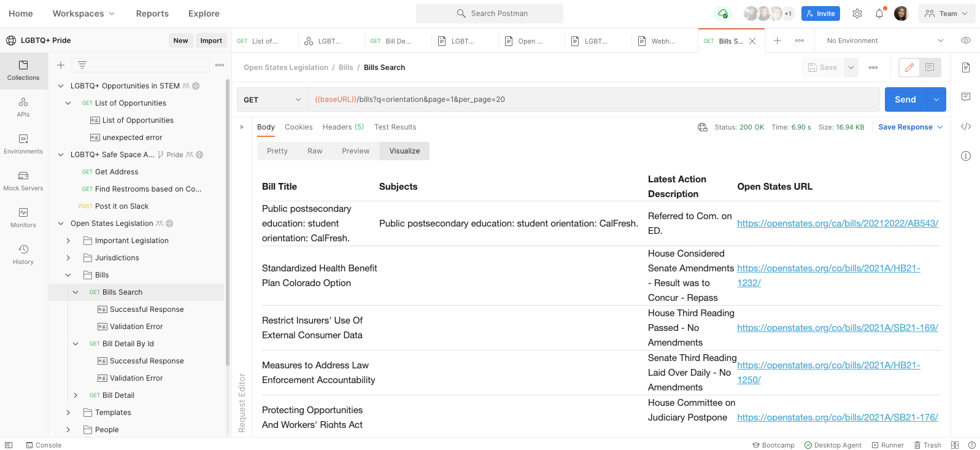The image size is (980, 450).
Task: Open the Save dropdown arrow
Action: (851, 68)
